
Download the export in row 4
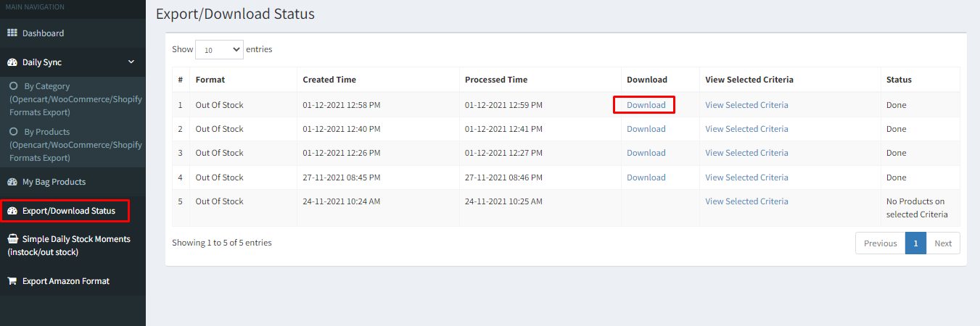[x=646, y=177]
